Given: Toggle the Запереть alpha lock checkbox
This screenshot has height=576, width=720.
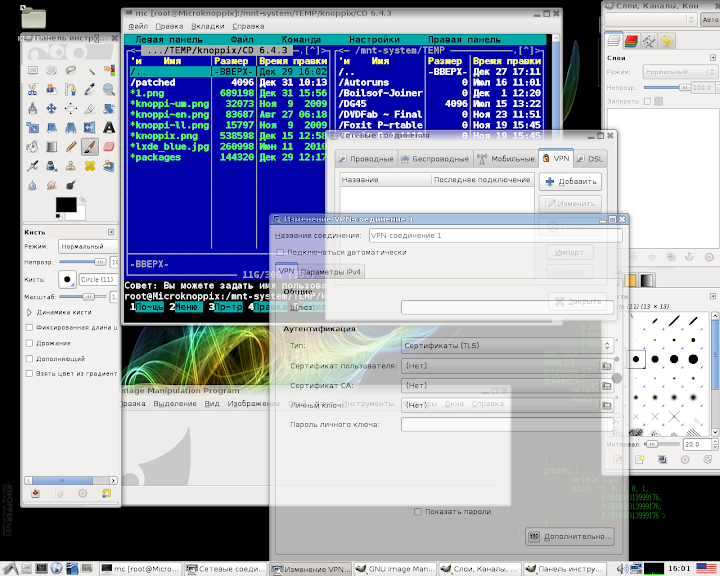Looking at the screenshot, I should [647, 101].
